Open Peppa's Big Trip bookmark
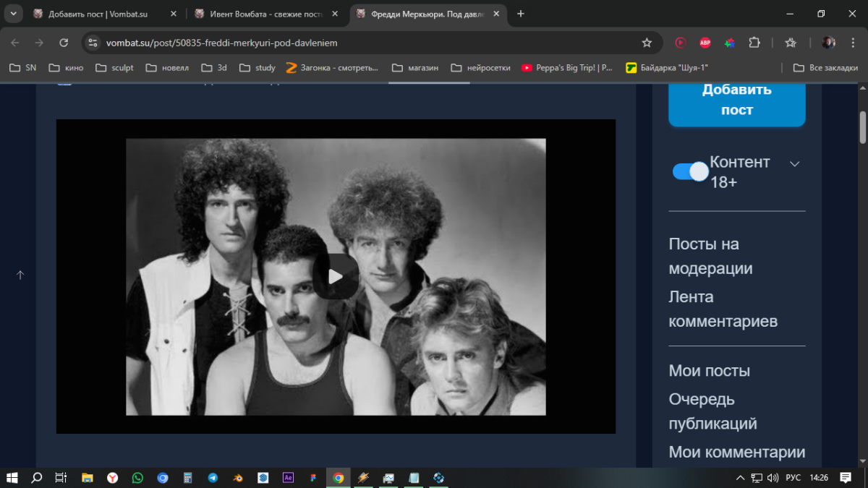This screenshot has width=868, height=488. click(x=567, y=67)
